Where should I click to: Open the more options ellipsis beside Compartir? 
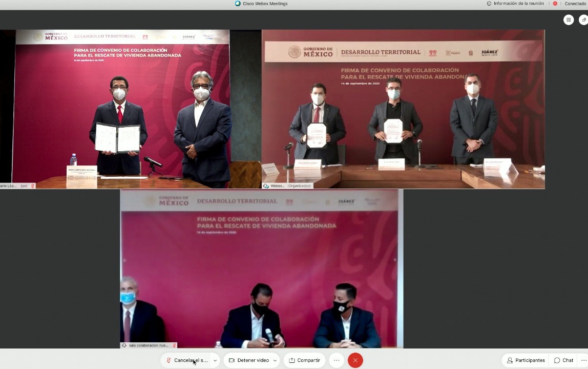pyautogui.click(x=337, y=360)
